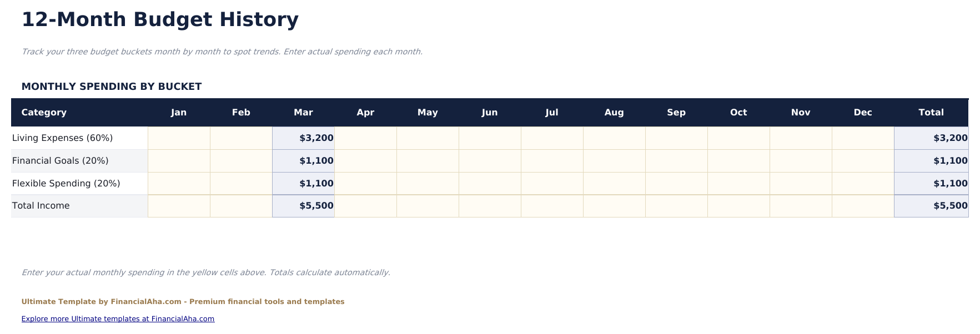This screenshot has height=334, width=980.
Task: Select the Living Expenses total cell $3,200
Action: click(931, 138)
